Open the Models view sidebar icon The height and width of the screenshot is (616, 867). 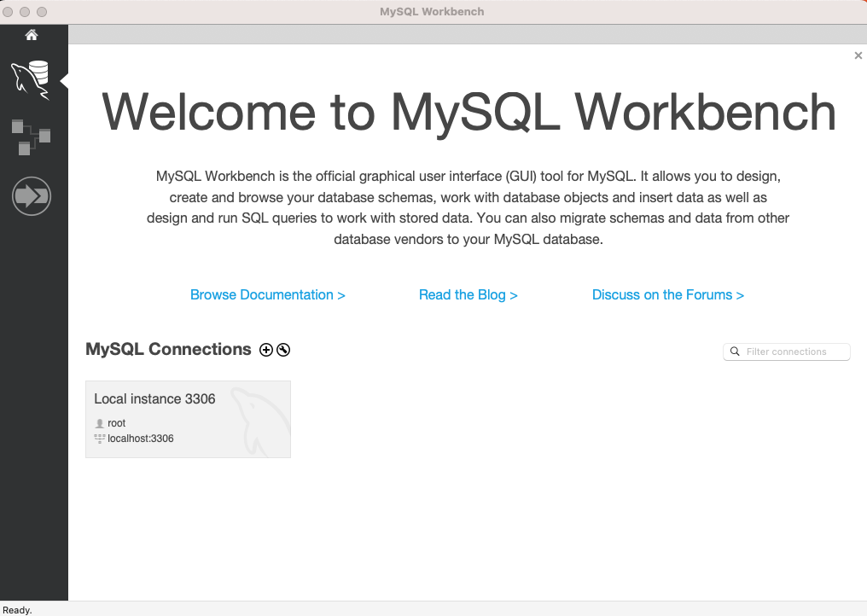point(31,137)
